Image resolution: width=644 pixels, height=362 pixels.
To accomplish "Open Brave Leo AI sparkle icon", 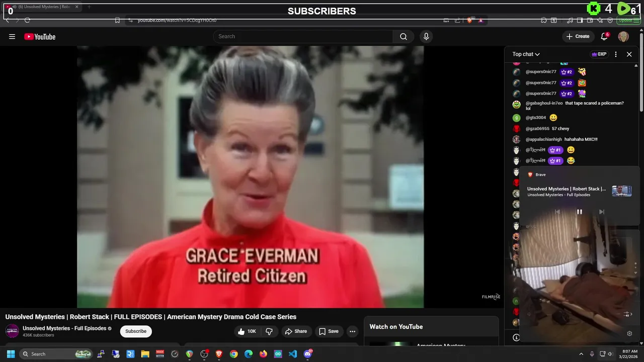I will pyautogui.click(x=600, y=20).
